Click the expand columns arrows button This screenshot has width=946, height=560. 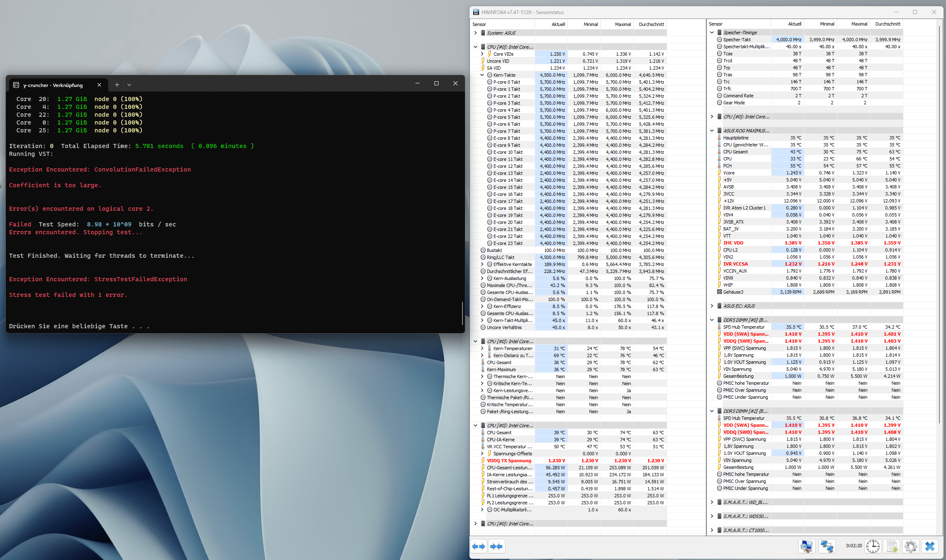point(479,546)
